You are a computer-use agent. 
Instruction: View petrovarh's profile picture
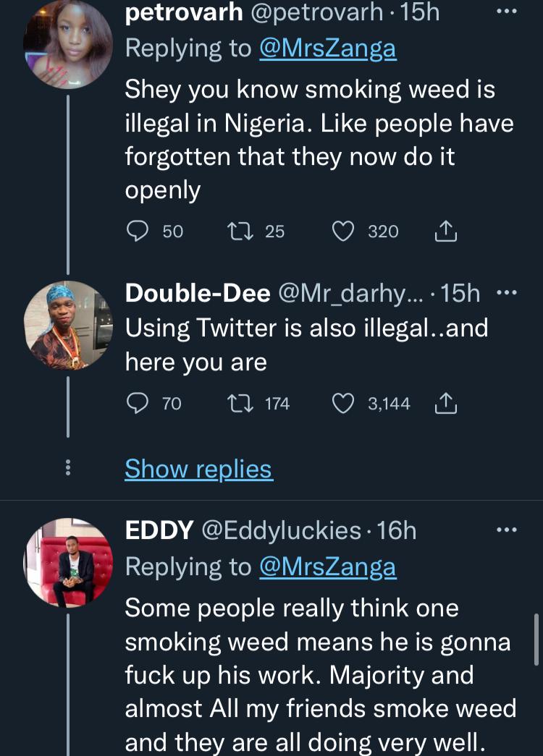pyautogui.click(x=68, y=45)
